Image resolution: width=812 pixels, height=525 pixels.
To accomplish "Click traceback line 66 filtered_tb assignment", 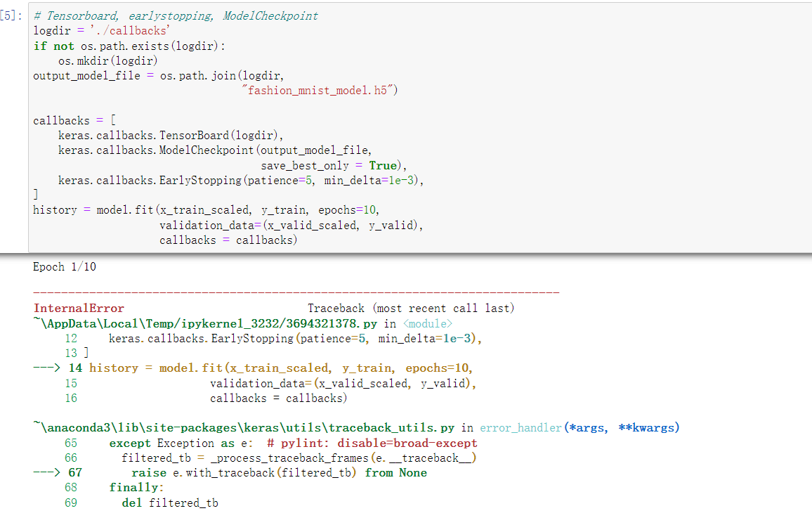I will click(x=270, y=458).
